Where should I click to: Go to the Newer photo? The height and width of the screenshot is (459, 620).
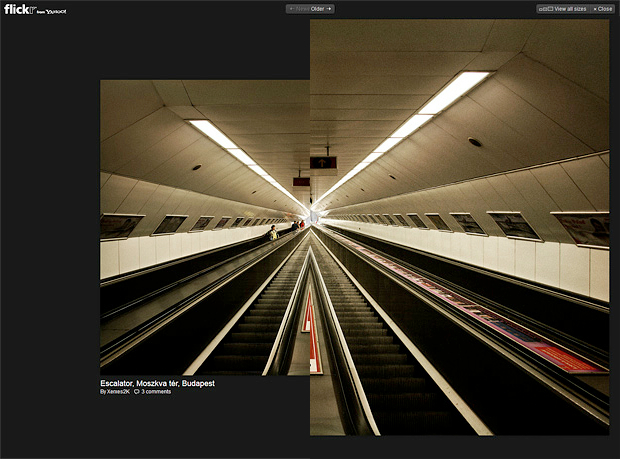click(x=299, y=9)
